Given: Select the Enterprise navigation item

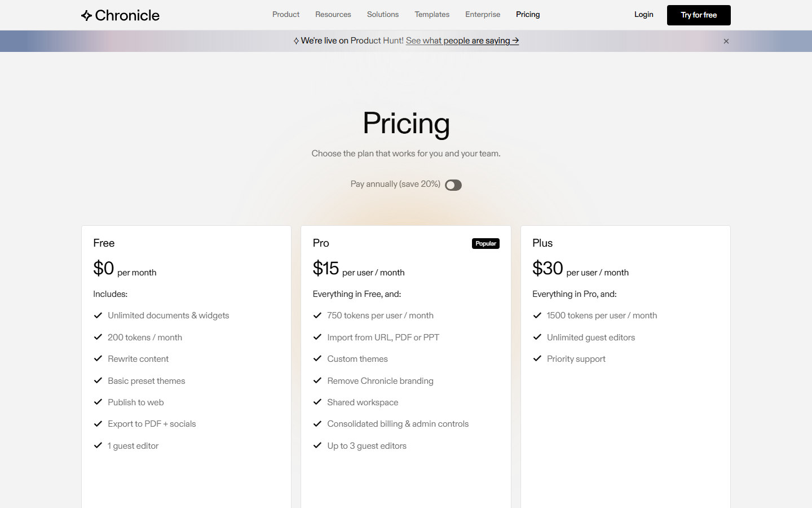Looking at the screenshot, I should click(x=483, y=14).
